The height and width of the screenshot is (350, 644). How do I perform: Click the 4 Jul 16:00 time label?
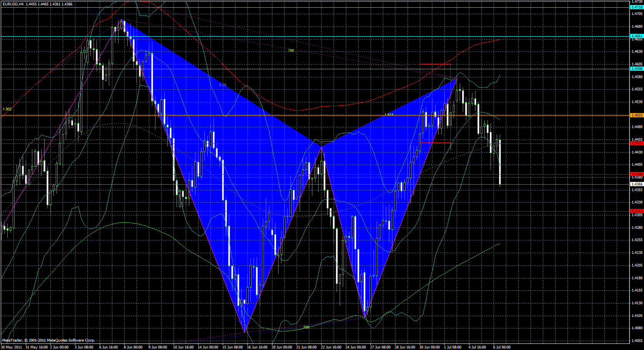coord(477,347)
